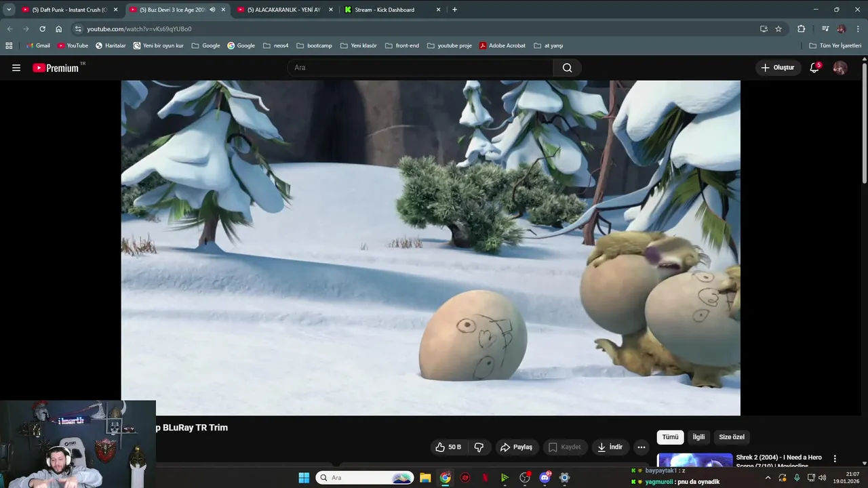Install app icon in the address bar
868x488 pixels.
point(764,29)
